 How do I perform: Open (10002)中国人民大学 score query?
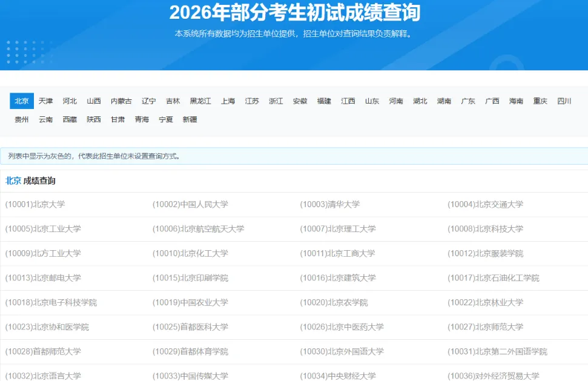tap(190, 204)
